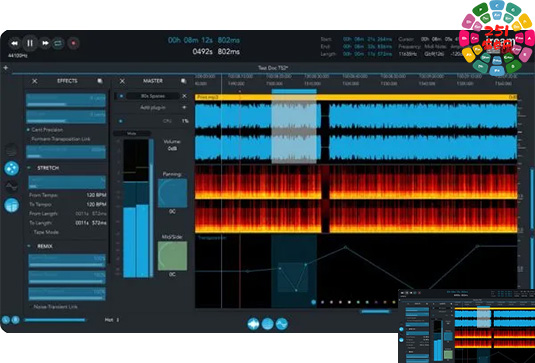Select the sine-curve view icon at bottom center

pyautogui.click(x=282, y=324)
